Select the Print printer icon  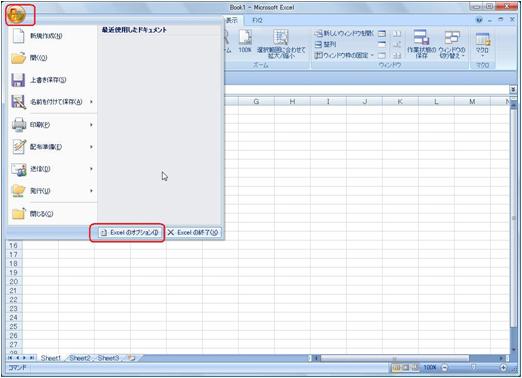coord(19,125)
